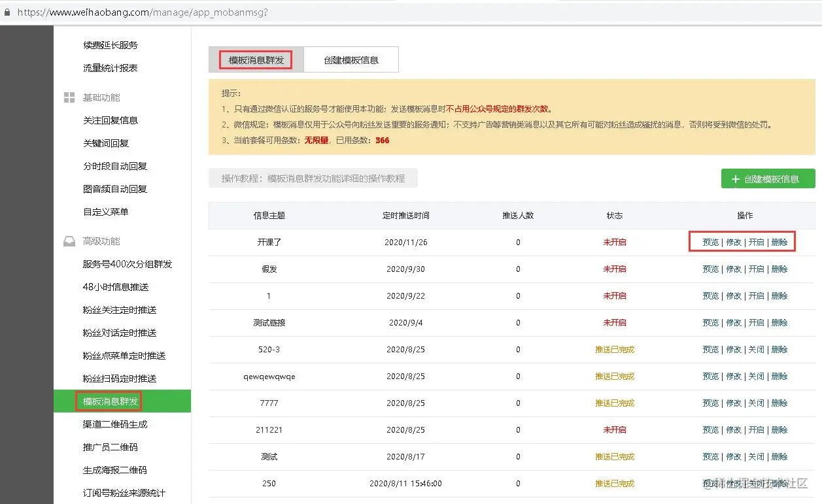
Task: Select 粉丝关注定时推送 in sidebar
Action: pos(120,310)
